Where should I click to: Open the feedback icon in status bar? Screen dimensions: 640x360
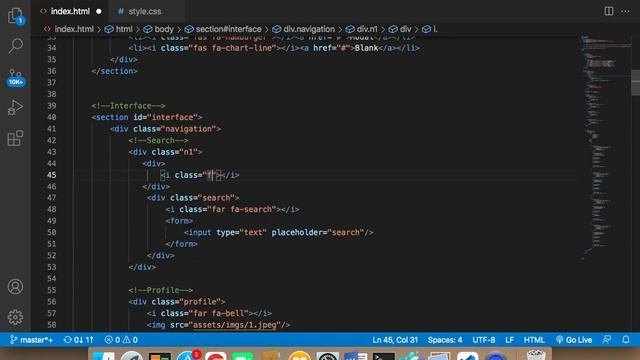coord(607,340)
